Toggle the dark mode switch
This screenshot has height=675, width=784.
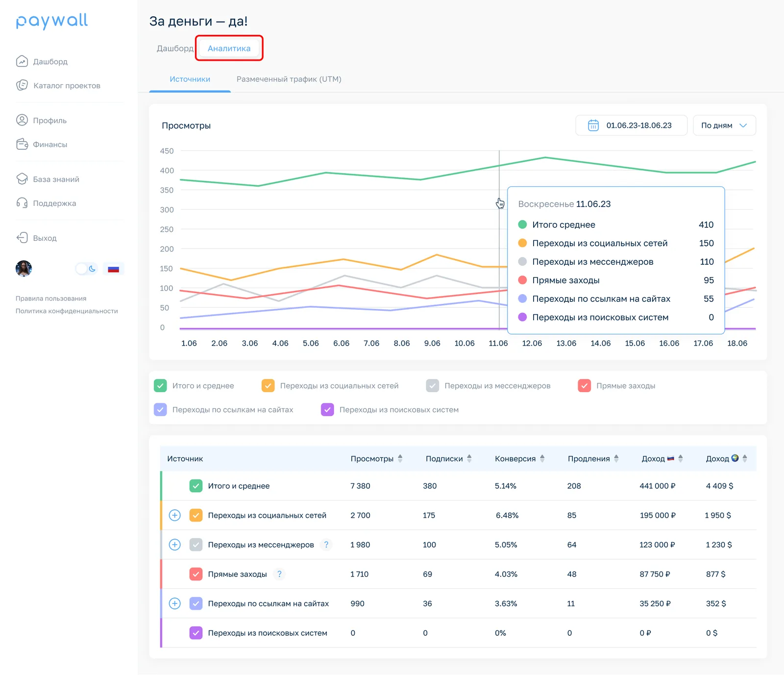(87, 269)
